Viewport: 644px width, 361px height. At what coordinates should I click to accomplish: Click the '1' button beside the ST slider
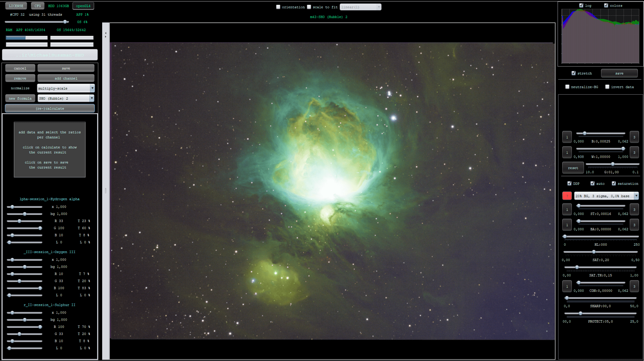(x=567, y=210)
